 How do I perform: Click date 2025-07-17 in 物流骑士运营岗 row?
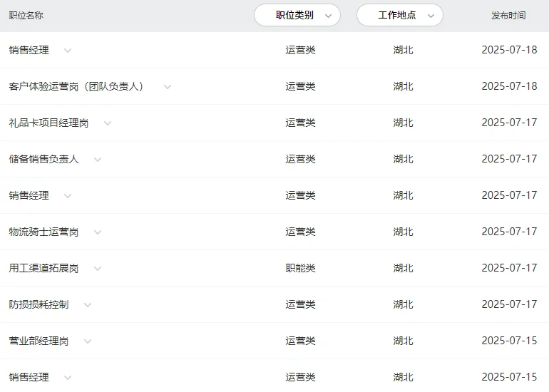(x=510, y=232)
